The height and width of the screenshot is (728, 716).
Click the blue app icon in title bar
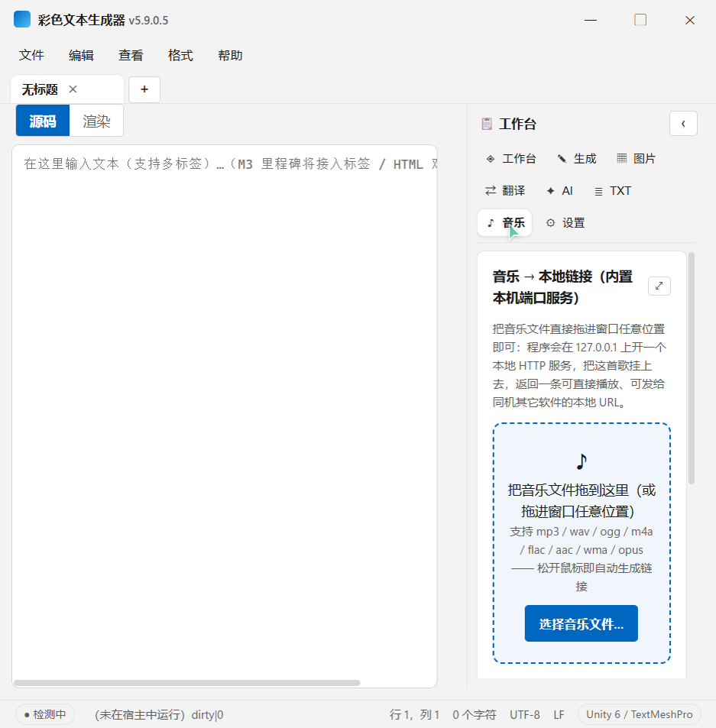click(22, 20)
